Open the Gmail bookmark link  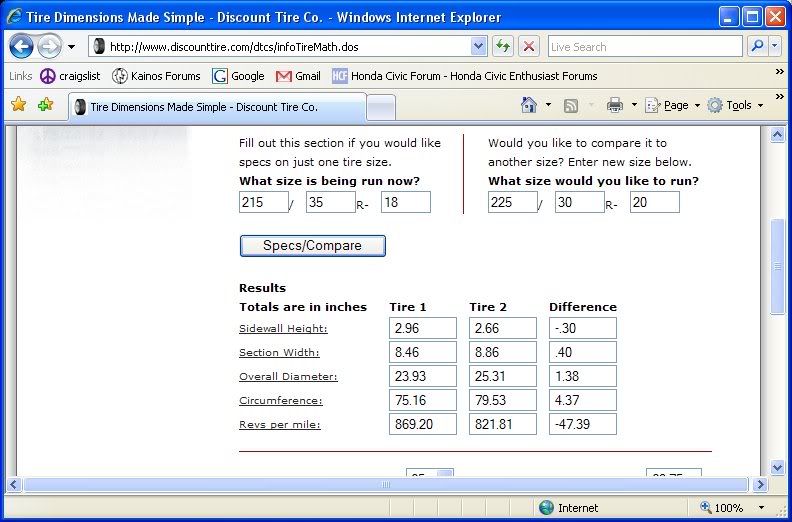pos(298,76)
